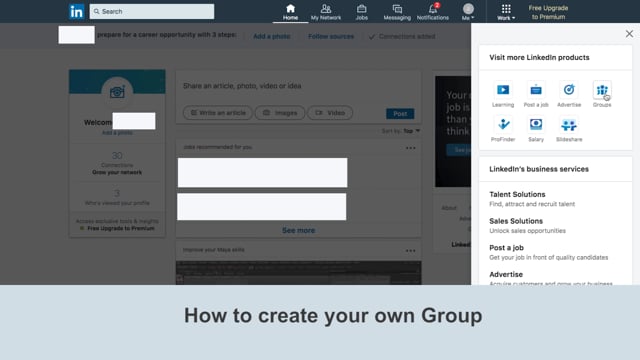The image size is (640, 360).
Task: Open the Learning product icon
Action: coord(503,94)
